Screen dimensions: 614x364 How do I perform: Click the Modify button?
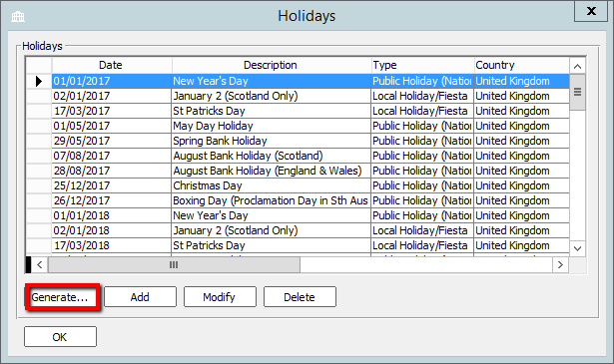[220, 297]
